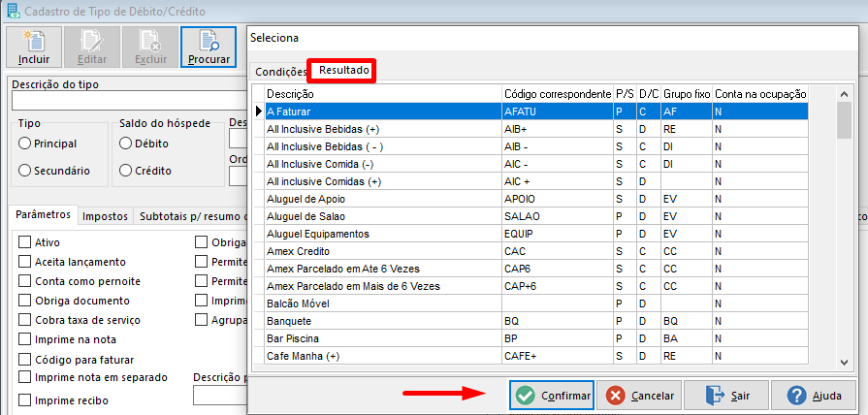
Task: Switch to the Condições tab
Action: click(280, 72)
